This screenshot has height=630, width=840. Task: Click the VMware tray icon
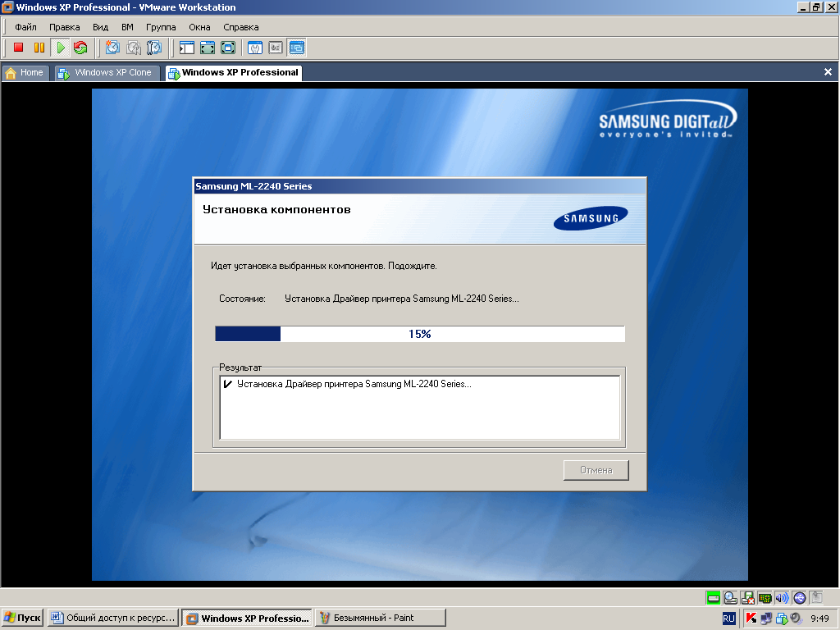coord(782,619)
